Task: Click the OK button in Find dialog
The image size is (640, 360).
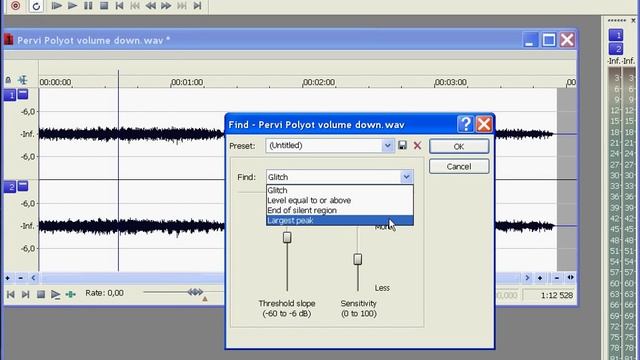Action: pos(459,147)
